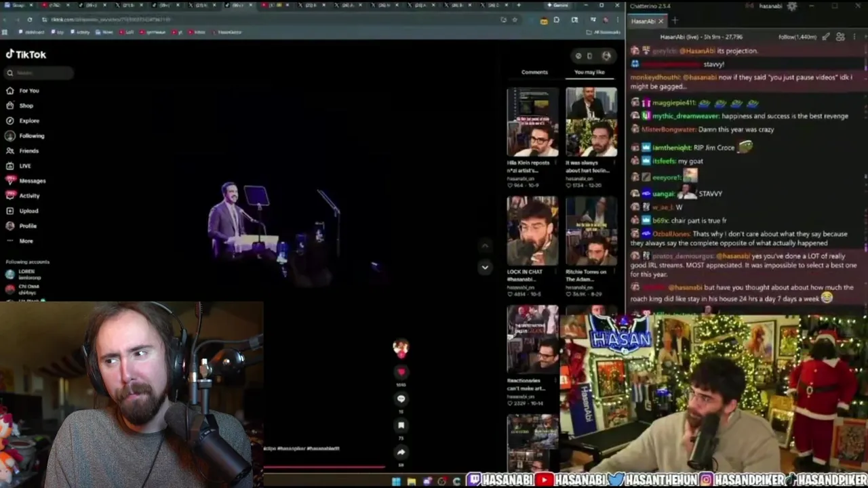
Task: Click the hasanabi account name in Chatterino
Action: click(x=770, y=6)
